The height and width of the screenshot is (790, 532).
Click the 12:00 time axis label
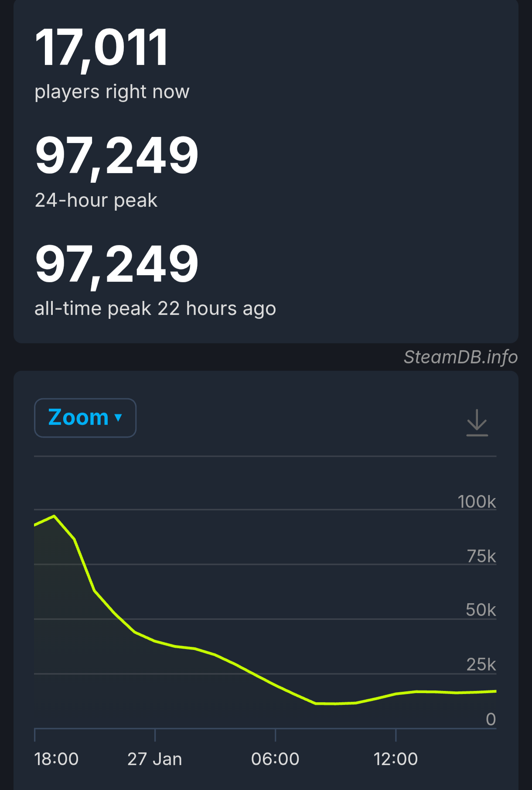[x=396, y=759]
